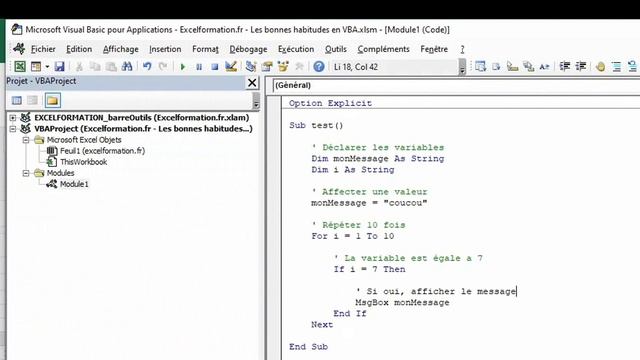The image size is (640, 360).
Task: Expand the EXCELFORMATION_barreOutils project node
Action: click(13, 118)
